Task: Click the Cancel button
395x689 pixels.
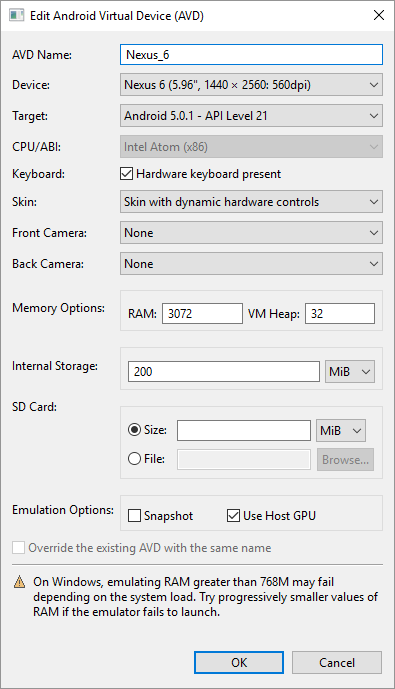Action: [337, 663]
